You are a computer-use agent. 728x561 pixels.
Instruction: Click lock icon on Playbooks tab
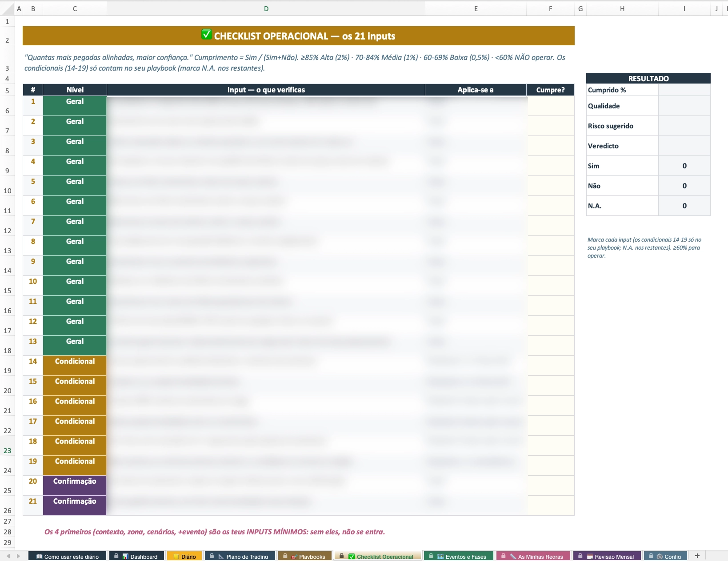pyautogui.click(x=285, y=556)
